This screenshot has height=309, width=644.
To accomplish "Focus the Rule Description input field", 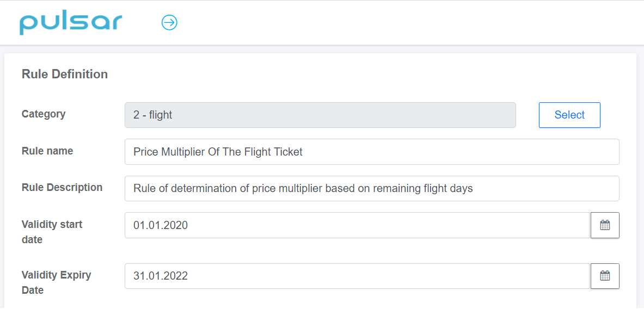I will point(372,188).
